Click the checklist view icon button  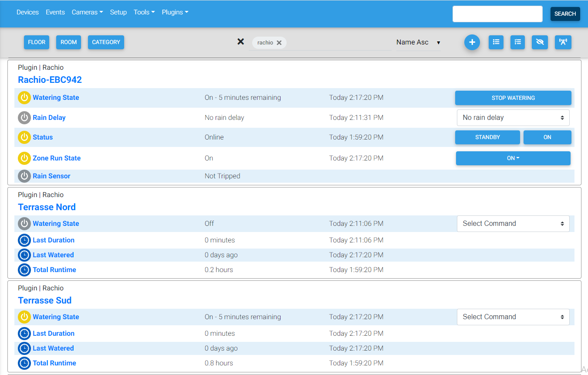point(517,42)
